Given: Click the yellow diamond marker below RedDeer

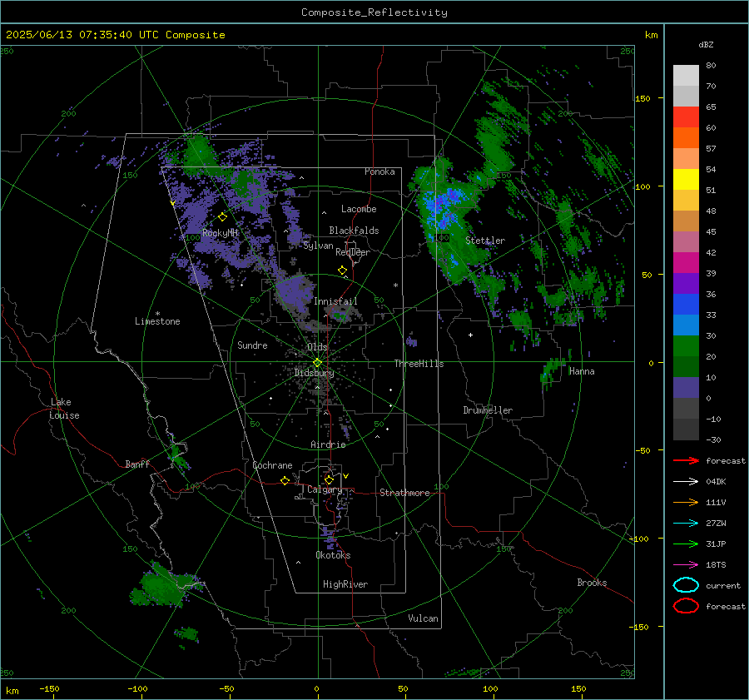Looking at the screenshot, I should tap(342, 271).
